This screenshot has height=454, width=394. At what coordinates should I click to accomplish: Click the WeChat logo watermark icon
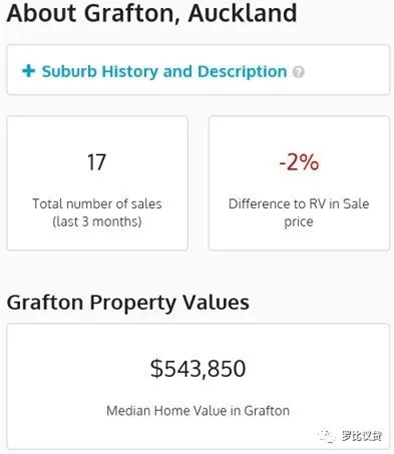[x=327, y=436]
